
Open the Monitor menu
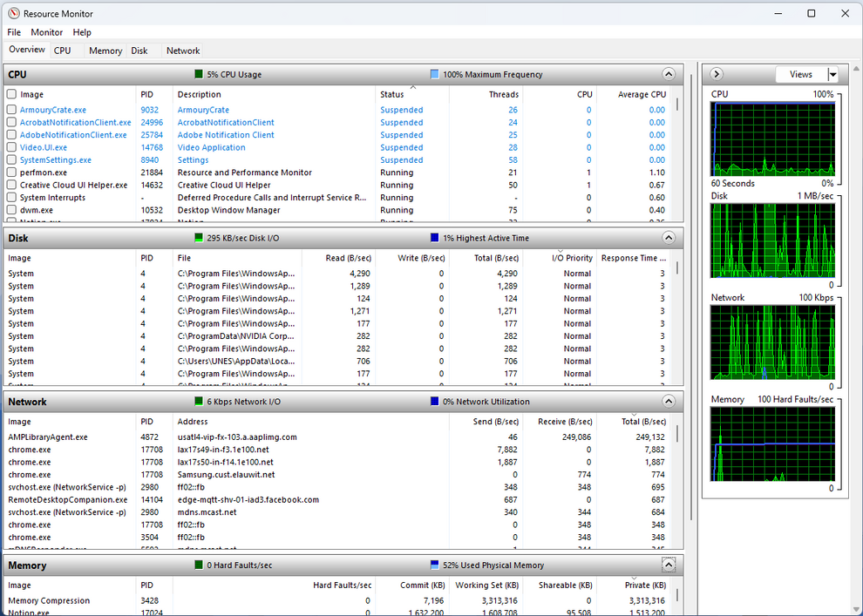46,32
